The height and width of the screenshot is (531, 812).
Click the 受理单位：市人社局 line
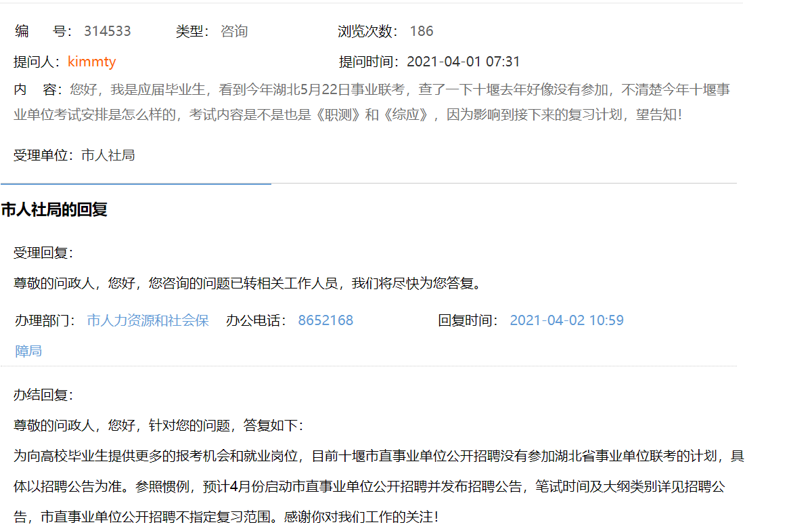pyautogui.click(x=74, y=155)
